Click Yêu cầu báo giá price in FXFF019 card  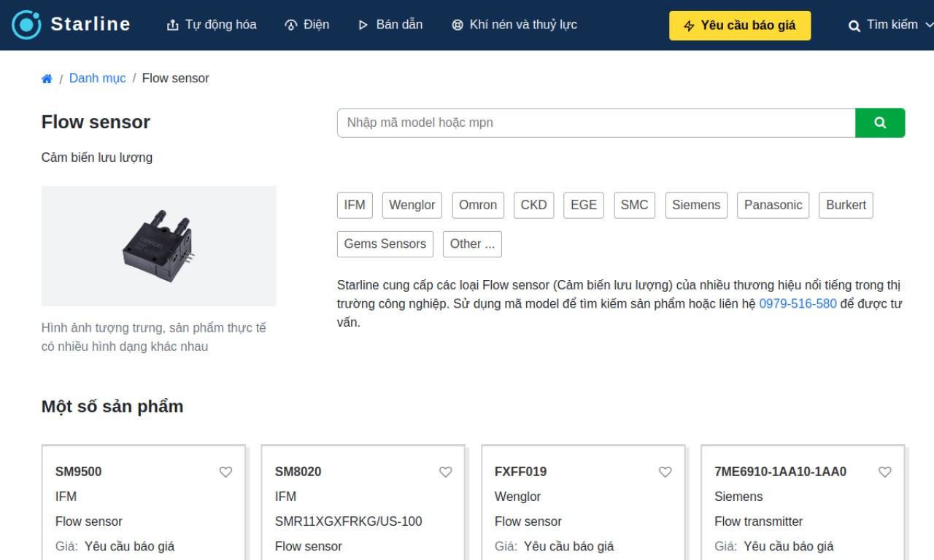pos(568,546)
